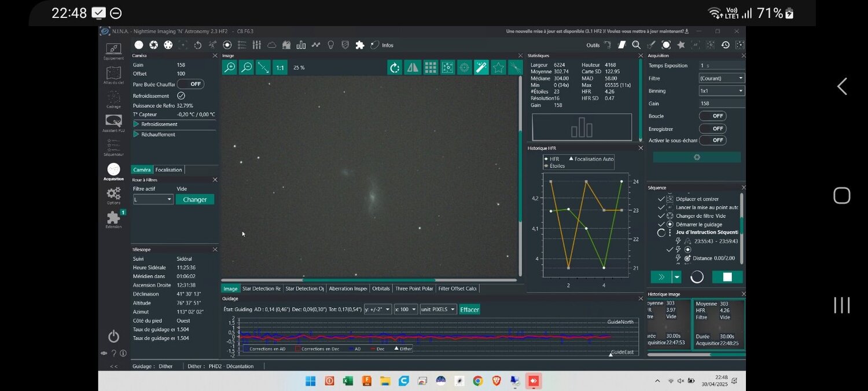The image size is (868, 391).
Task: Open the guiding x: 100 dropdown
Action: pos(406,309)
